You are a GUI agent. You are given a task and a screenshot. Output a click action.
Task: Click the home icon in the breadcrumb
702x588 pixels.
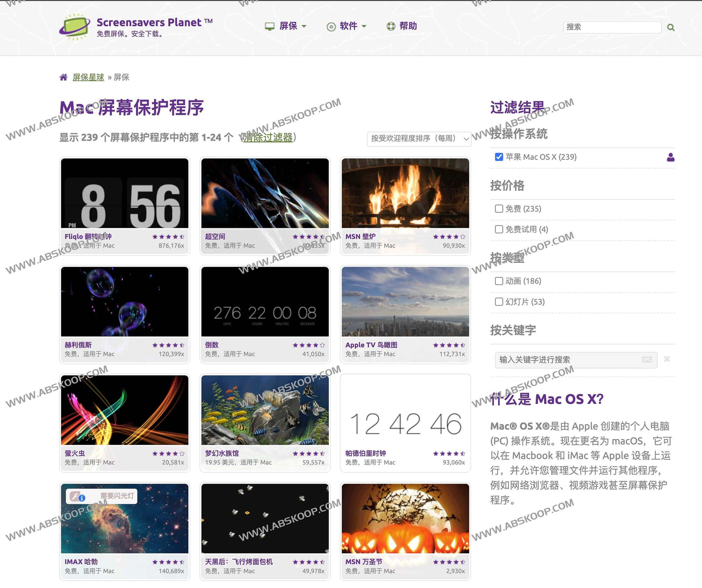(64, 77)
